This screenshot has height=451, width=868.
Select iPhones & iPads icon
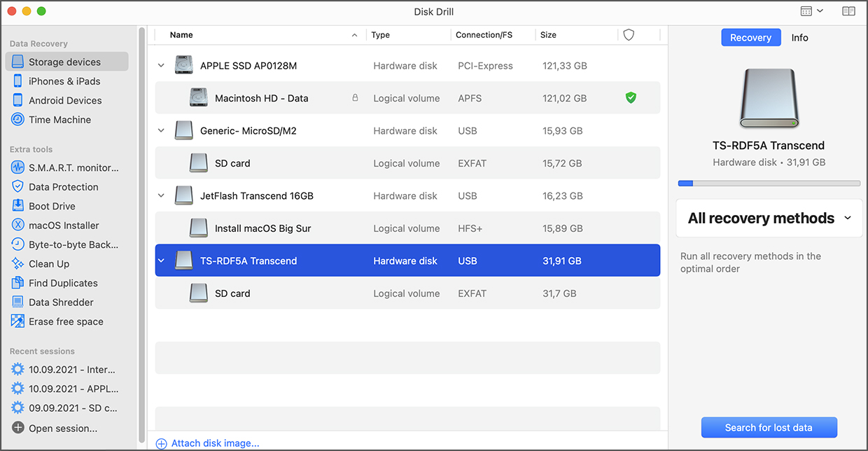(x=17, y=81)
